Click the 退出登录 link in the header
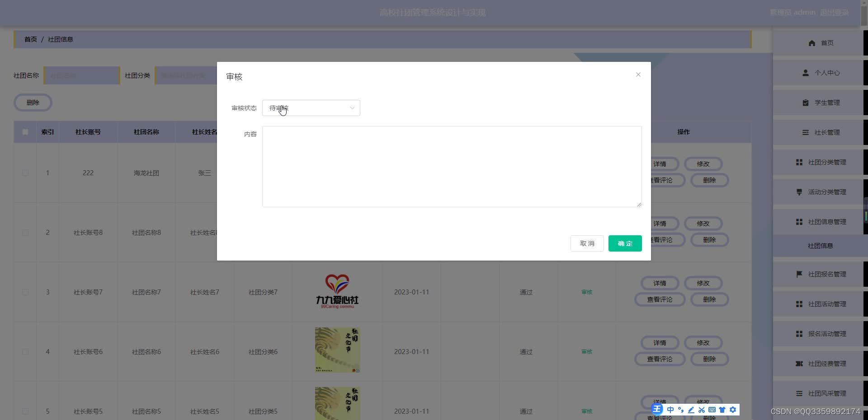Screen dimensions: 868x420 point(834,13)
